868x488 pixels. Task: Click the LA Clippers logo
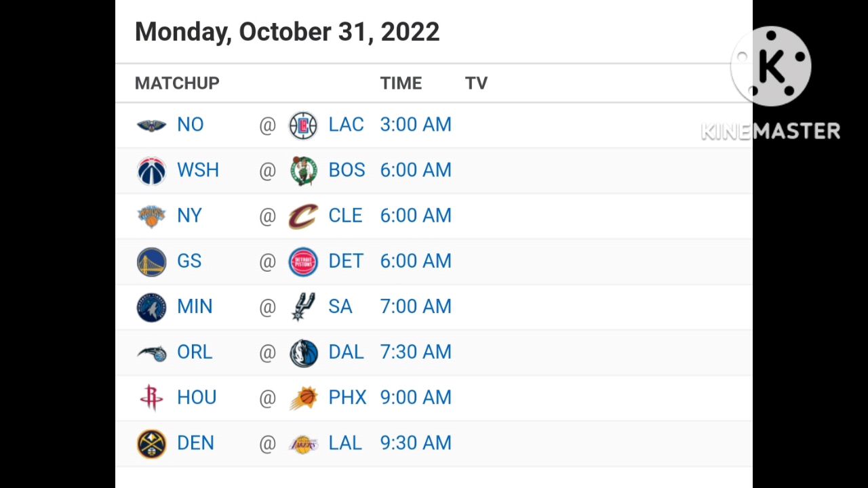303,125
